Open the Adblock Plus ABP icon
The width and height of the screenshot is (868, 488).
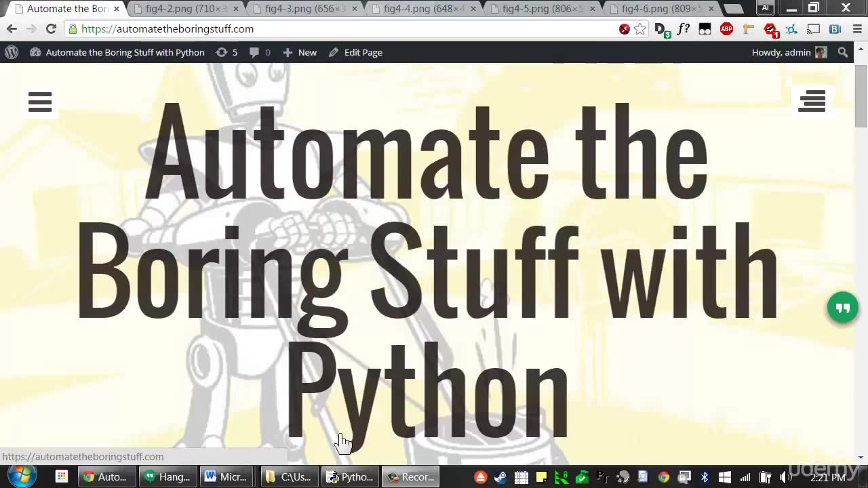point(726,29)
